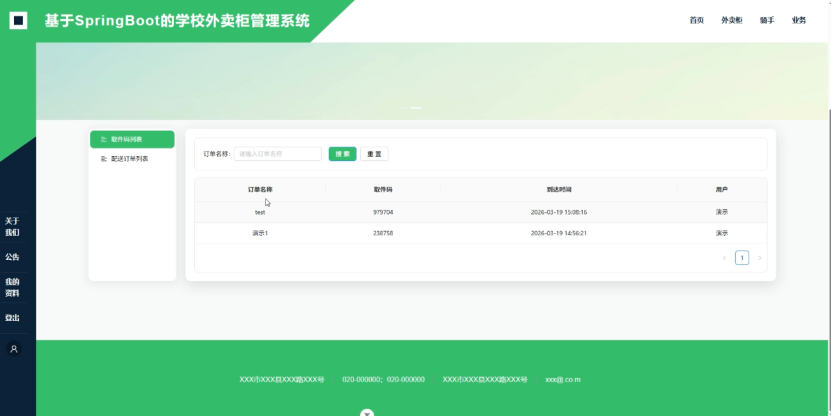Click the 取件码 column header
This screenshot has width=831, height=416.
[x=383, y=189]
